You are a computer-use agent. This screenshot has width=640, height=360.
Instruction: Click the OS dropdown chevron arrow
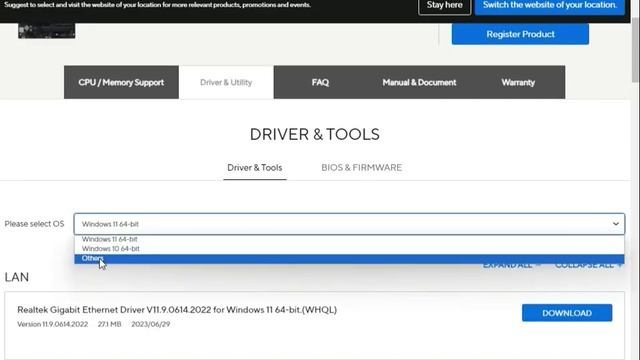616,224
